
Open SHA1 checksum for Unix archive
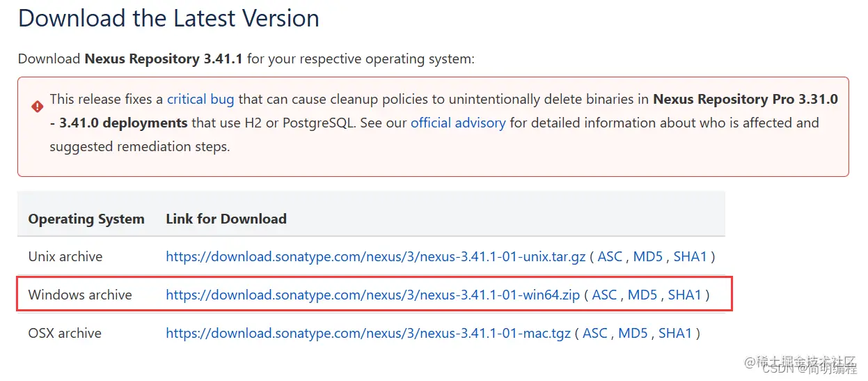(x=691, y=256)
